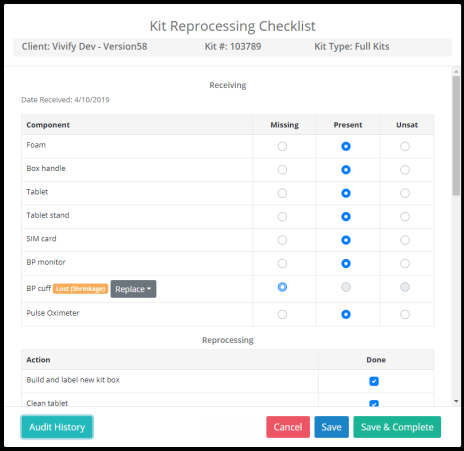Toggle the Clean tablet Done checkbox
The height and width of the screenshot is (451, 464).
[x=374, y=403]
